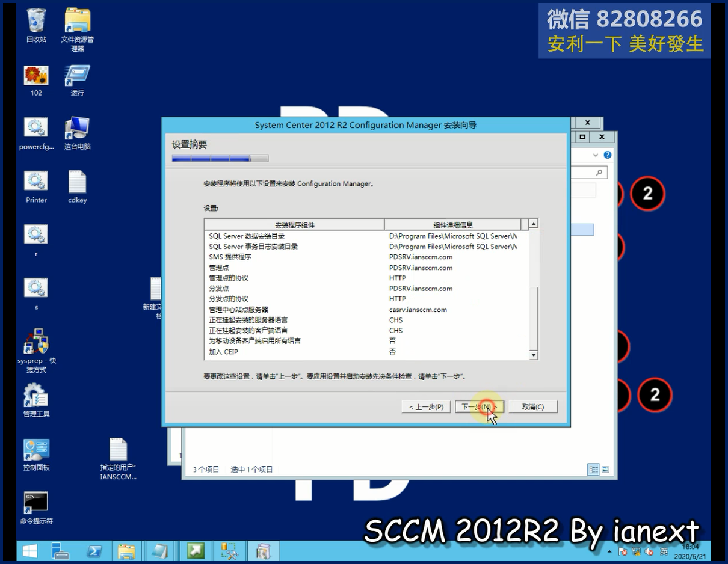This screenshot has height=564, width=728.
Task: Open the help icon in the Explorer window
Action: [x=608, y=155]
